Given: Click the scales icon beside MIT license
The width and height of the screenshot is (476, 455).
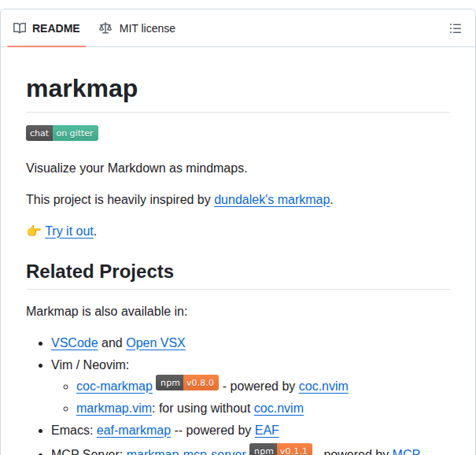Looking at the screenshot, I should coord(105,28).
